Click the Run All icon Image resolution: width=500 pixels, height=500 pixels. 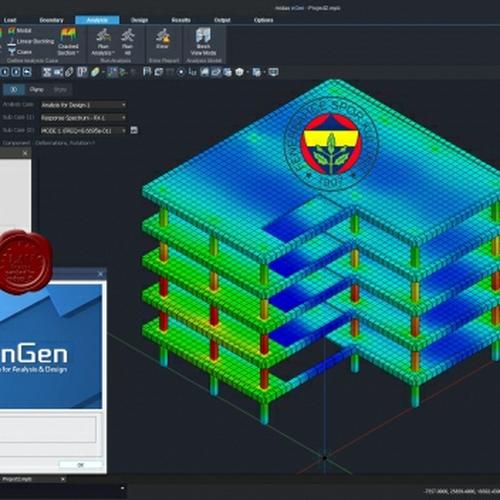127,35
